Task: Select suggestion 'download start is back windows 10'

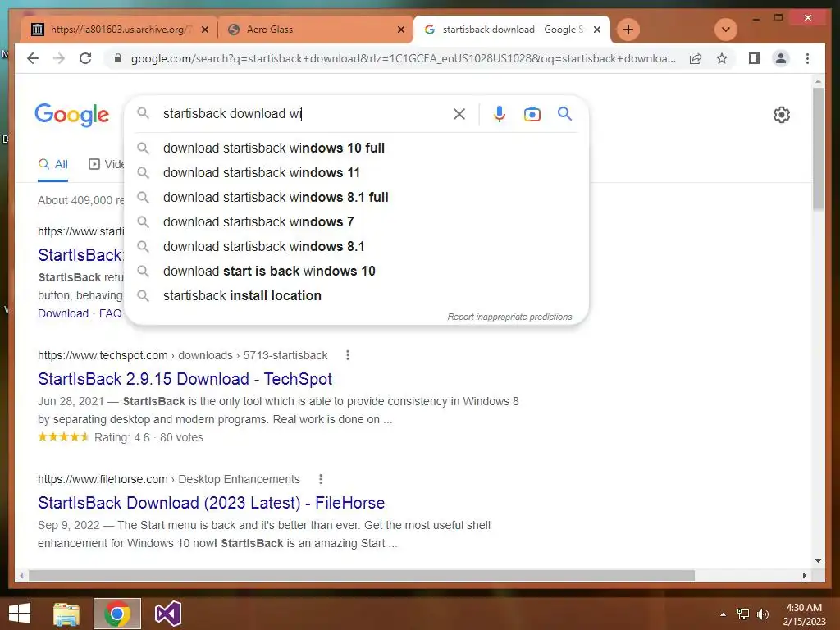Action: point(356,271)
